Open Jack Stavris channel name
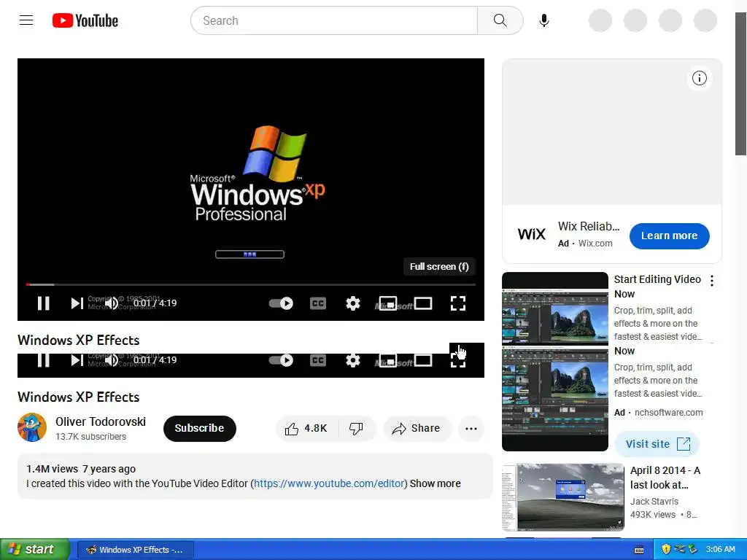The height and width of the screenshot is (560, 747). click(654, 502)
